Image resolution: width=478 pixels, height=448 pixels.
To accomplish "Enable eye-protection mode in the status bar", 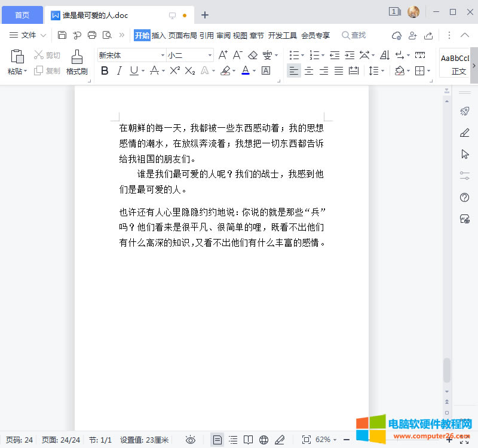I will (191, 439).
